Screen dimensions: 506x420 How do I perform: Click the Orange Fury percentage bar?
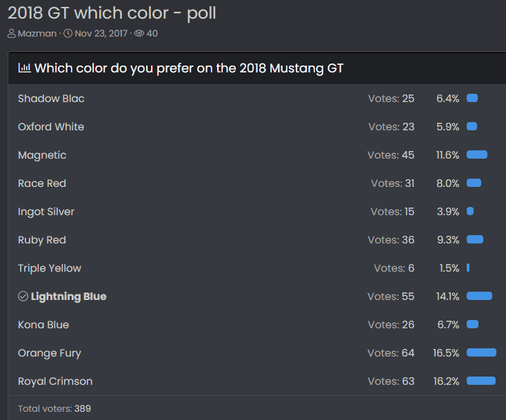coord(481,352)
